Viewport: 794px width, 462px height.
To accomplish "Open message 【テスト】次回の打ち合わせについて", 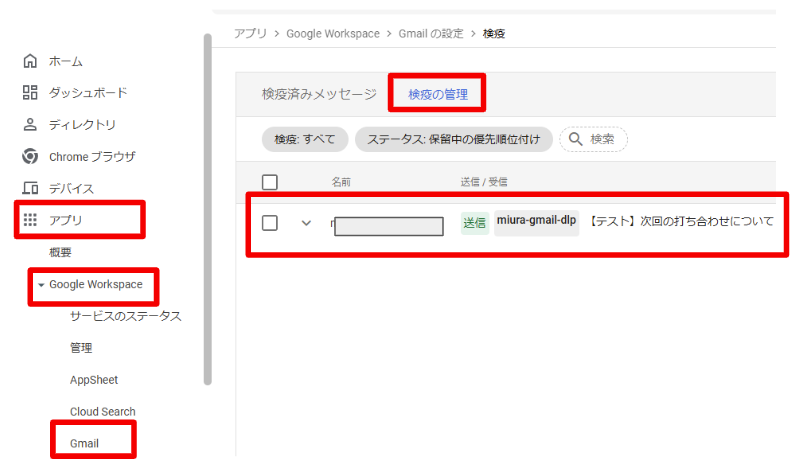I will pos(682,221).
